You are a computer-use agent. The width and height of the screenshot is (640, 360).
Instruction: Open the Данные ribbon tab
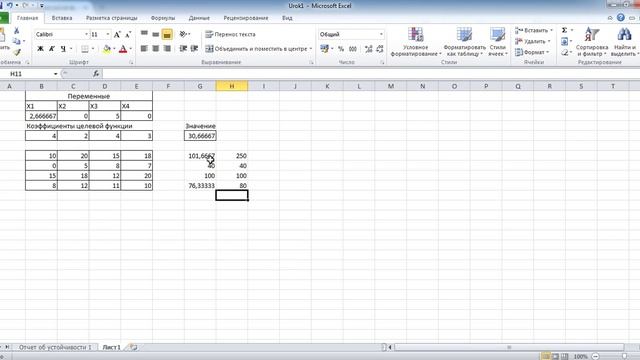coord(199,18)
